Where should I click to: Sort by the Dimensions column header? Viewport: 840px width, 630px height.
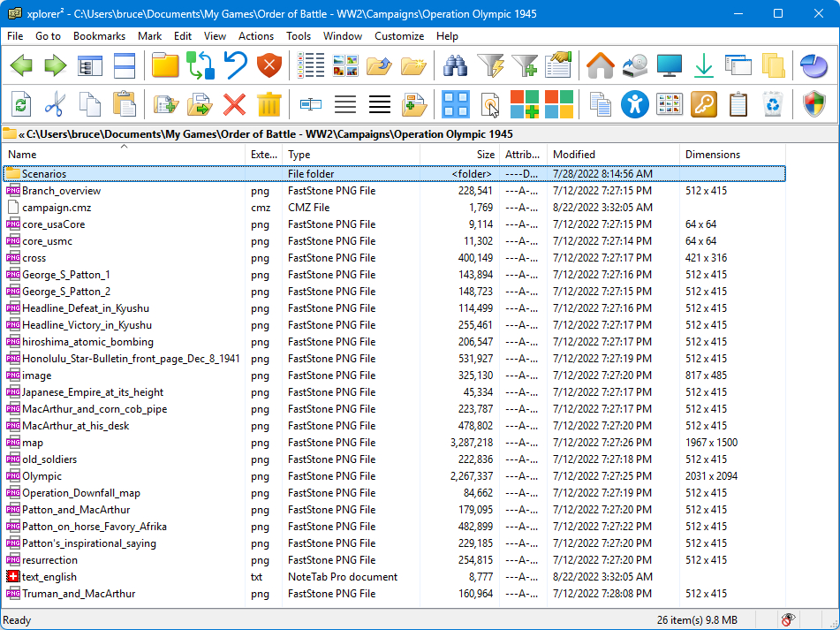732,155
